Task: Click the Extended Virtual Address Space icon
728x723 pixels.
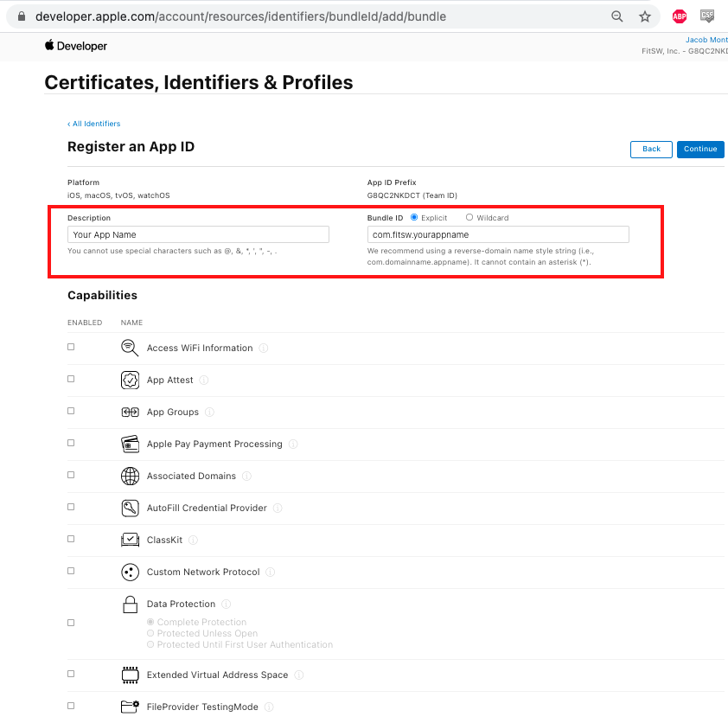Action: coord(130,675)
